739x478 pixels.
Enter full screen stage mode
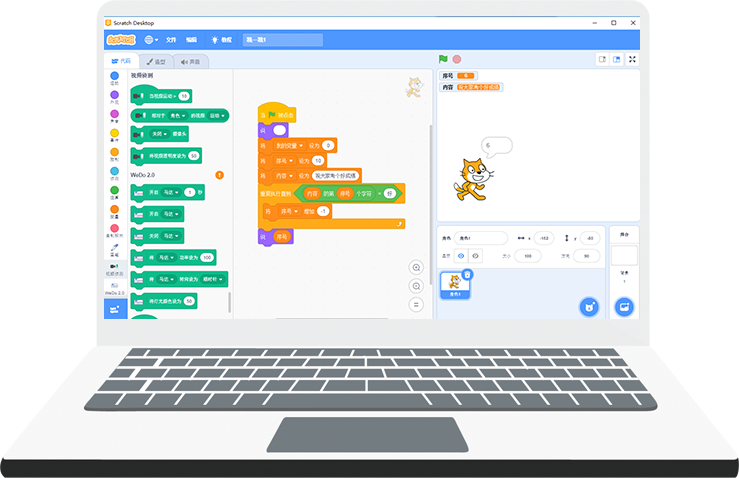(x=632, y=59)
